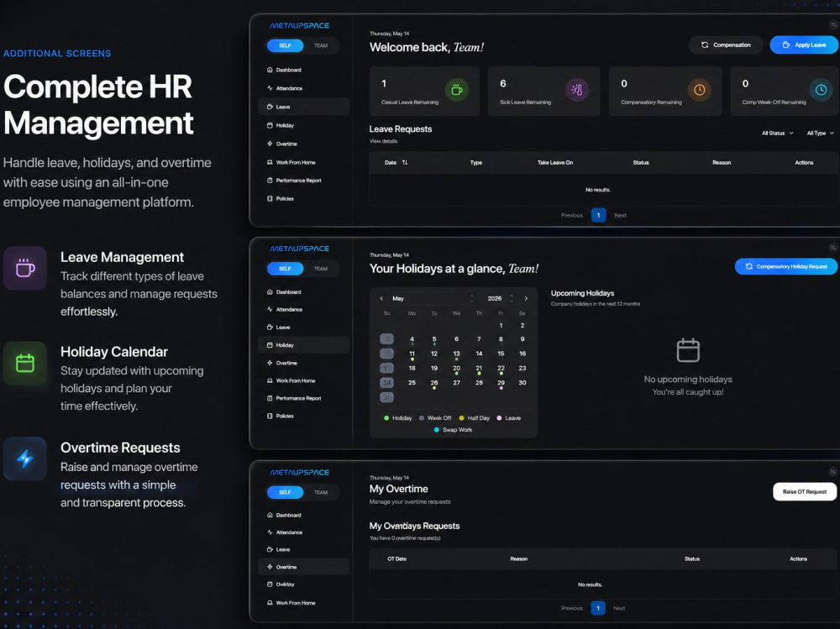Viewport: 840px width, 629px height.
Task: Switch to TEAM view on the Leave screen
Action: 321,45
